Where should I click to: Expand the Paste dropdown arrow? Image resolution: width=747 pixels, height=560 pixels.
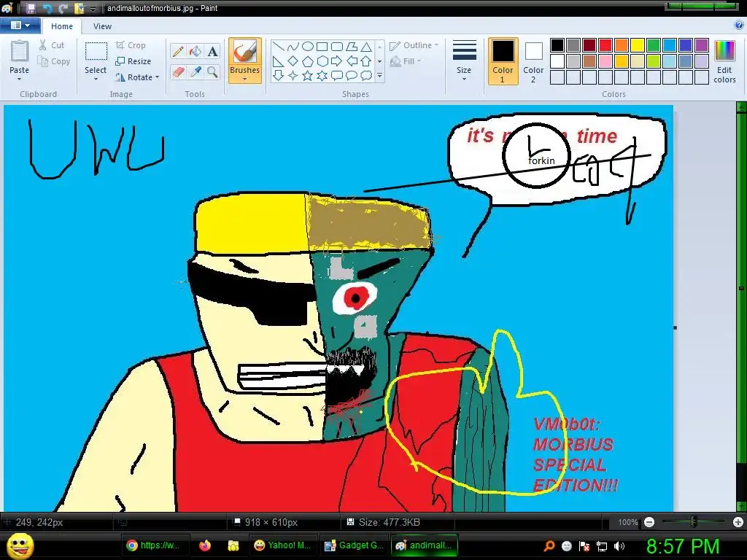click(19, 79)
